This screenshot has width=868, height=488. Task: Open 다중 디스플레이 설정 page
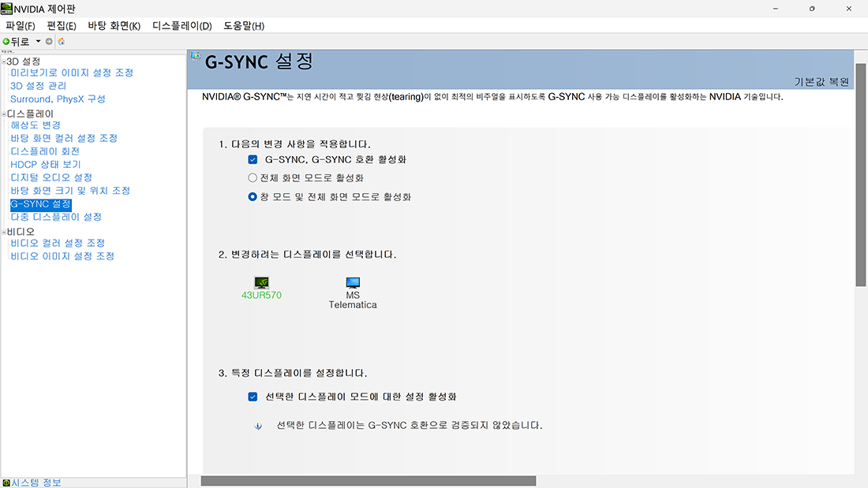tap(56, 217)
